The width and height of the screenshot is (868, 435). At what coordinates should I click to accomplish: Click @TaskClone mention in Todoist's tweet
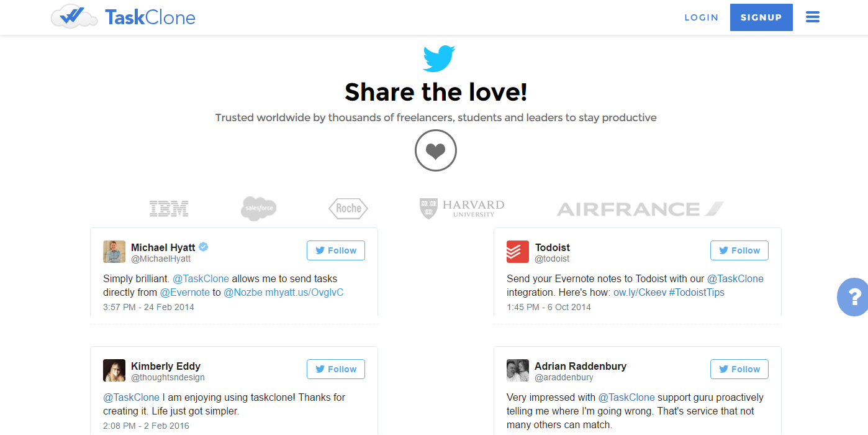(736, 278)
